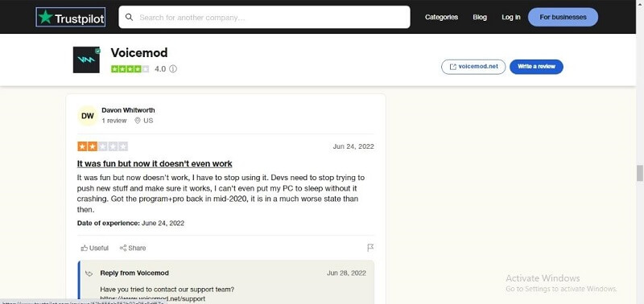644x304 pixels.
Task: Flag the review using the flag icon
Action: coord(370,248)
